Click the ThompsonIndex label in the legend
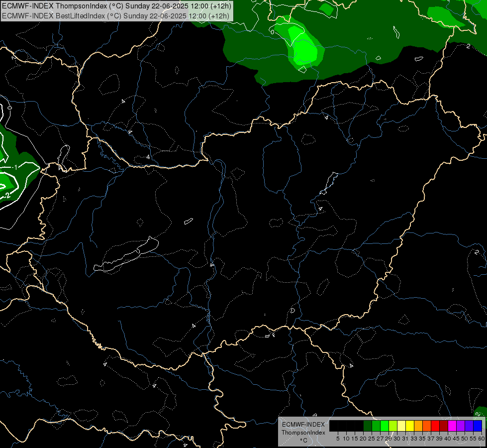 coord(303,433)
